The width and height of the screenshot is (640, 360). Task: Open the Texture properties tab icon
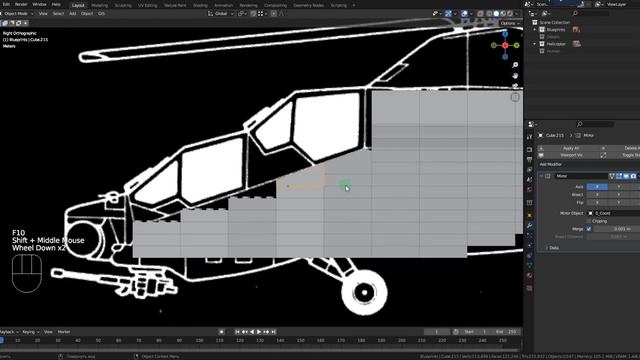click(x=529, y=288)
